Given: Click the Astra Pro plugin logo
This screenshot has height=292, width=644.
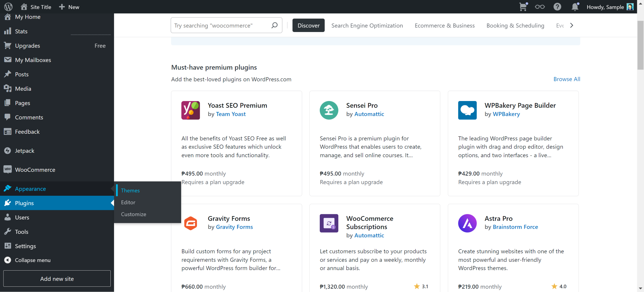Looking at the screenshot, I should [467, 223].
